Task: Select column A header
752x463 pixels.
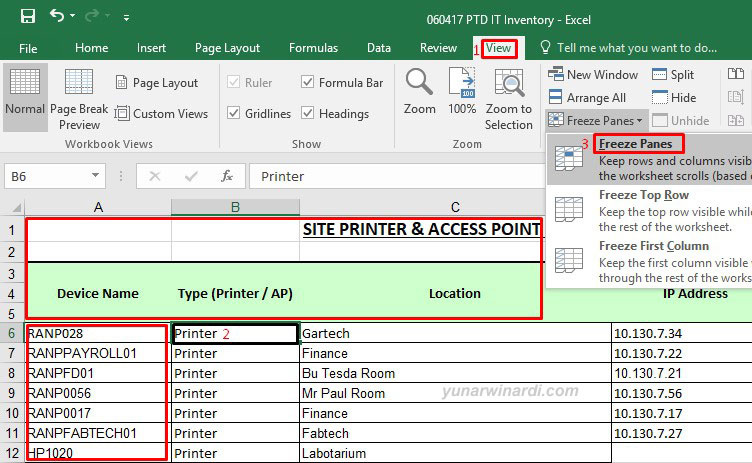Action: coord(98,207)
